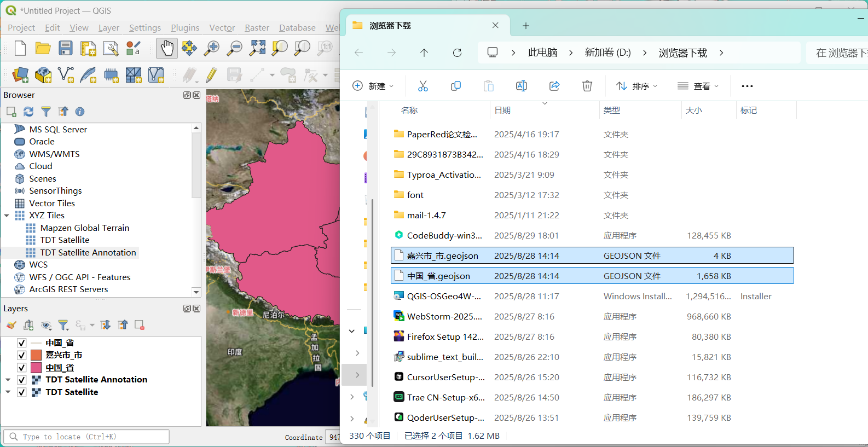Collapse TDT Satellite layer legend arrow
The width and height of the screenshot is (868, 447).
[x=8, y=392]
